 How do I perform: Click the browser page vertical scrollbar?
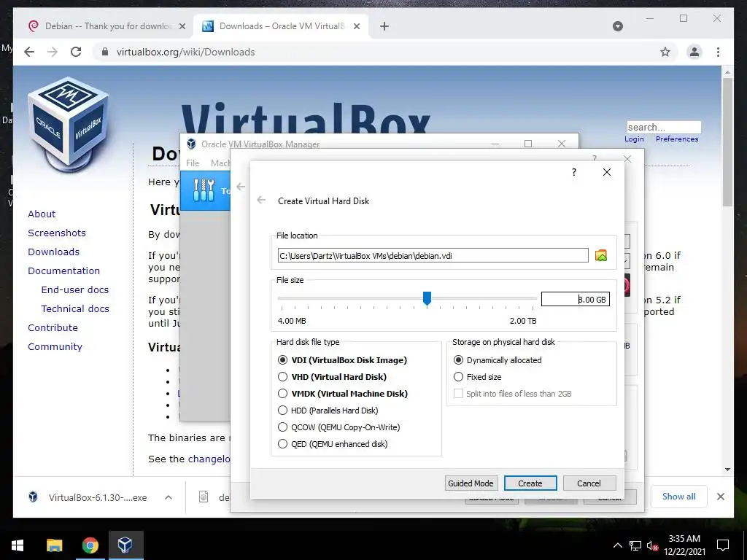pos(727,142)
